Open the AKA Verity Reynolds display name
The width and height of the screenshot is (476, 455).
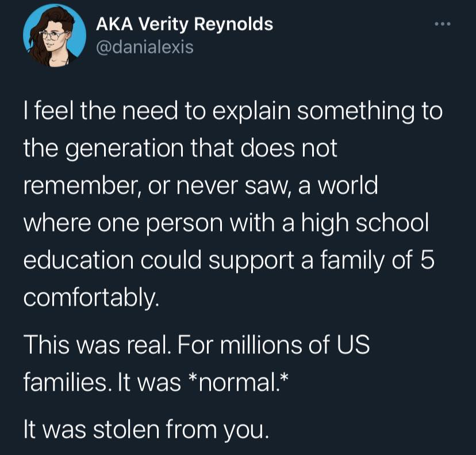[x=184, y=24]
